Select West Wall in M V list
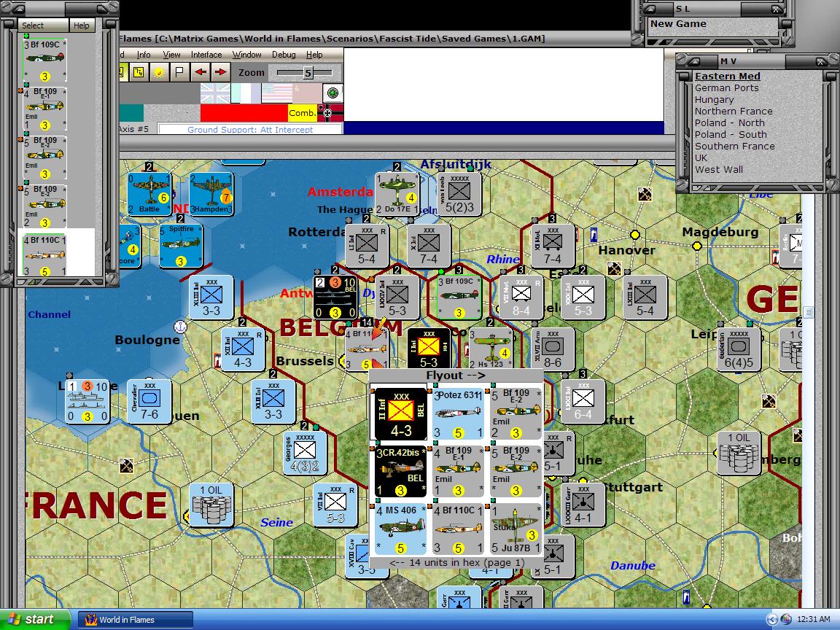The image size is (840, 630). pos(718,169)
